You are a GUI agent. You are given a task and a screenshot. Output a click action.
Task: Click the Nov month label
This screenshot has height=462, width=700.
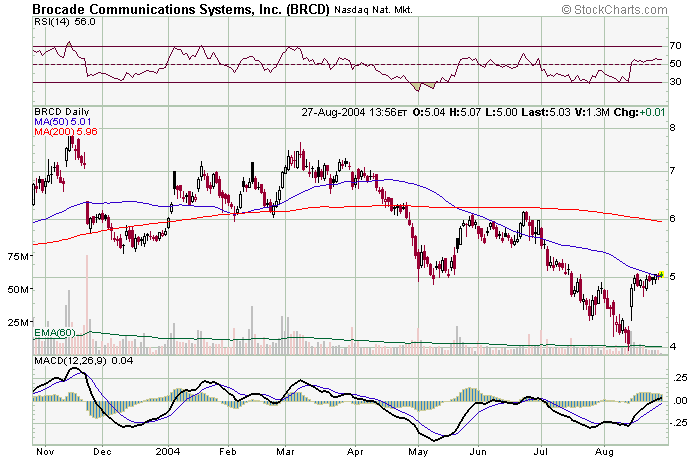click(x=45, y=452)
